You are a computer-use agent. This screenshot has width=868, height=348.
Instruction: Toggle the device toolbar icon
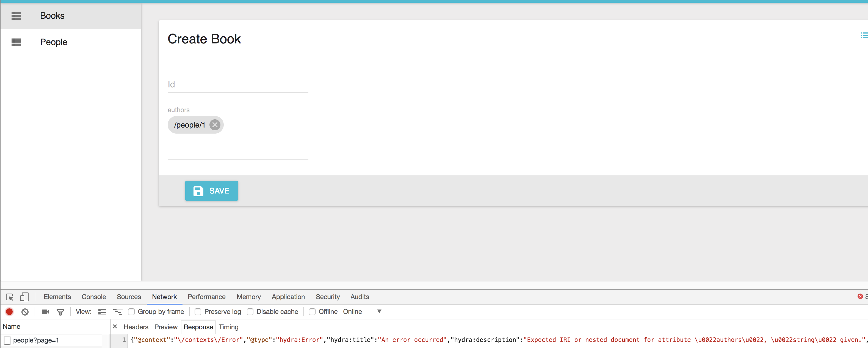coord(24,297)
